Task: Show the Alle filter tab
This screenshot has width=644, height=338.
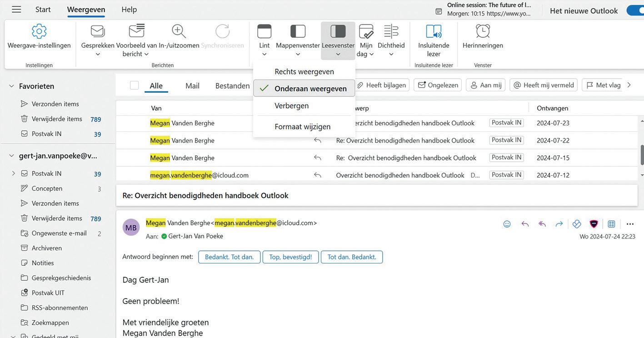Action: pyautogui.click(x=156, y=85)
